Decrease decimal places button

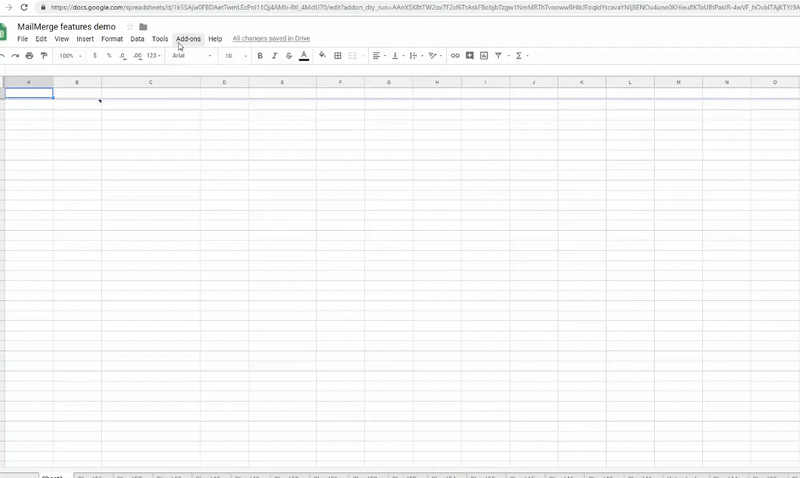click(x=123, y=56)
